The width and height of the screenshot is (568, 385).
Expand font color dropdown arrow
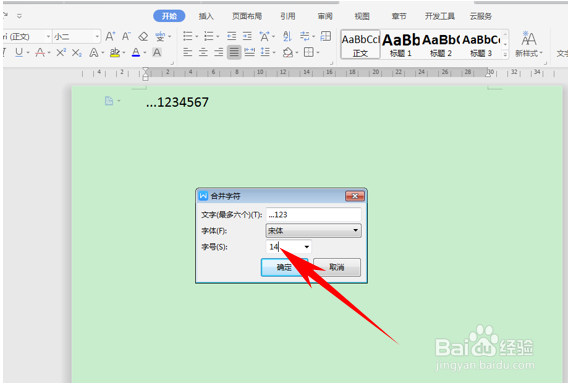click(x=145, y=53)
